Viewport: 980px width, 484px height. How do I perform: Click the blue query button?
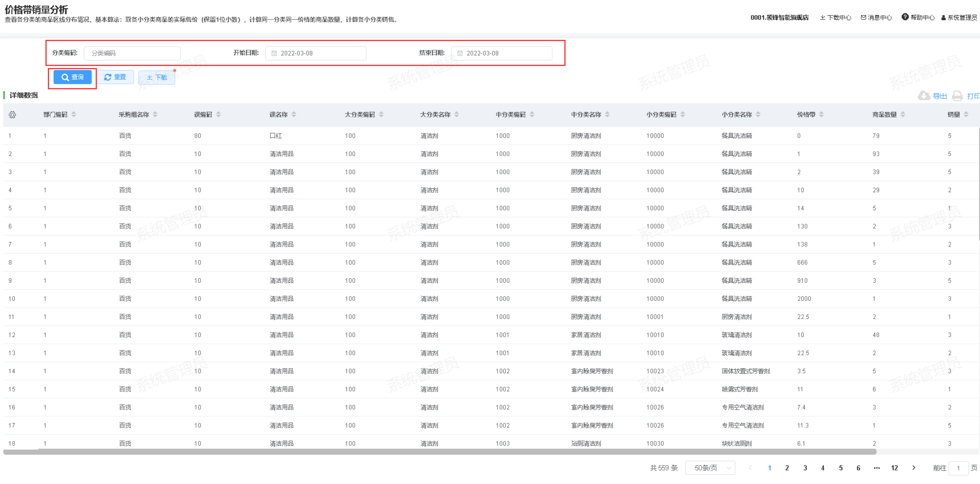pos(73,77)
